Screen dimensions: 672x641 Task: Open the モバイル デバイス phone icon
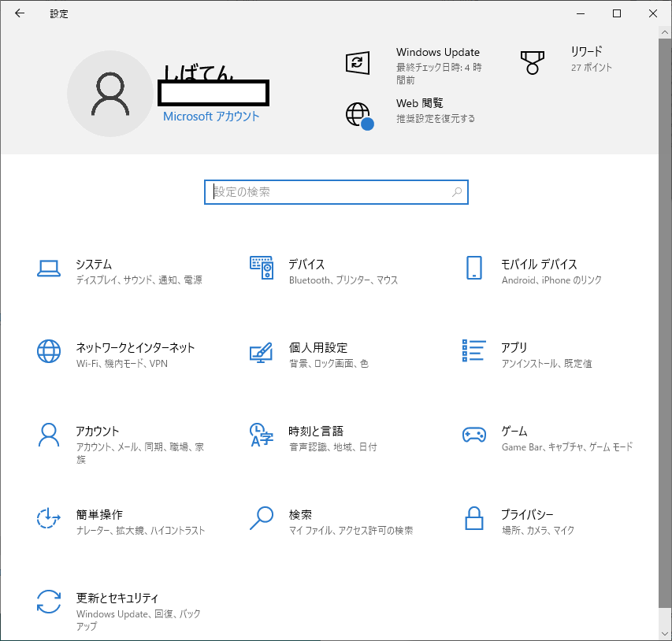(473, 269)
